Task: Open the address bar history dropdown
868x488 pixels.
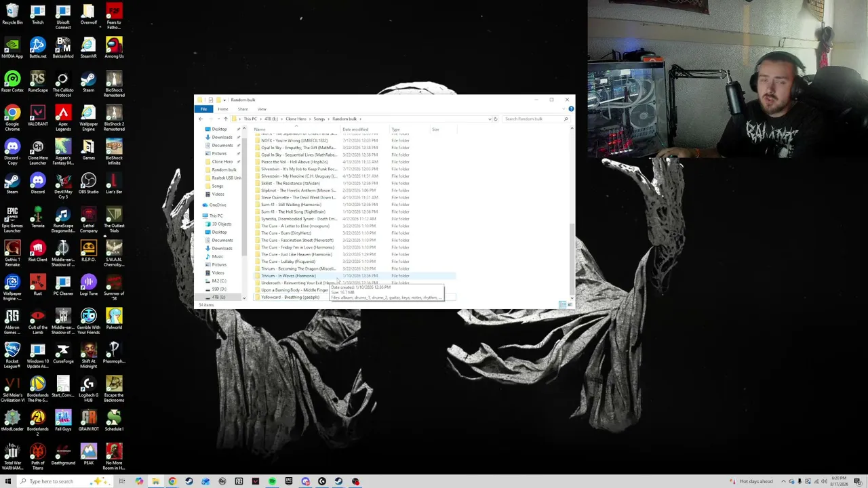Action: click(x=490, y=119)
